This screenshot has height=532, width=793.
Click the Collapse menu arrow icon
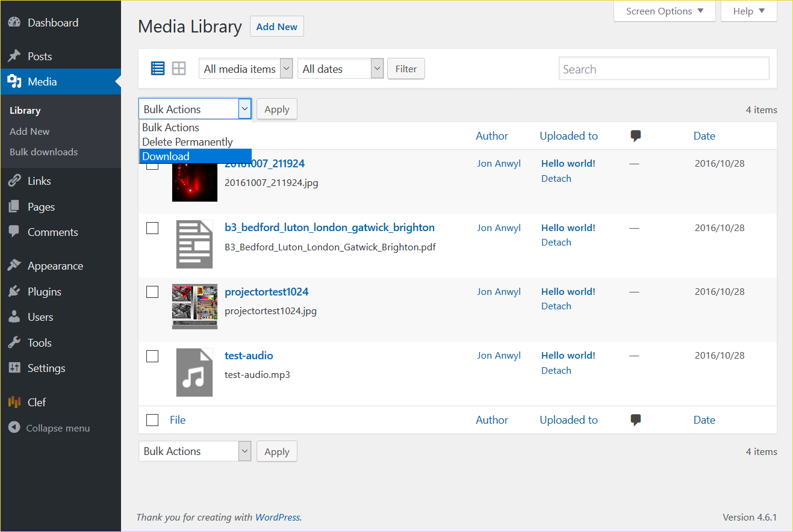click(14, 428)
